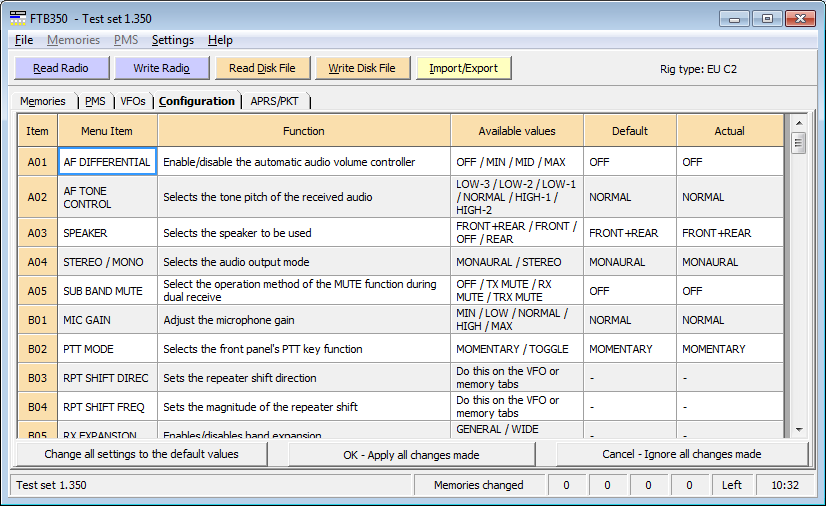Viewport: 826px width, 506px height.
Task: Click Change all settings to default values
Action: coord(141,454)
